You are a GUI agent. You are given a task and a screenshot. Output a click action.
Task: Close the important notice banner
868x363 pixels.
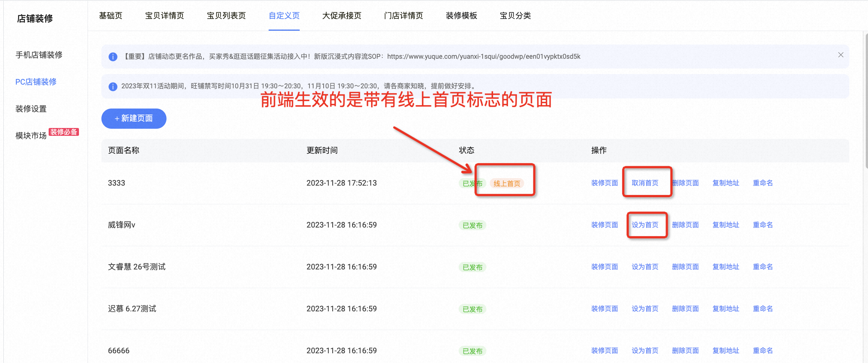[841, 55]
